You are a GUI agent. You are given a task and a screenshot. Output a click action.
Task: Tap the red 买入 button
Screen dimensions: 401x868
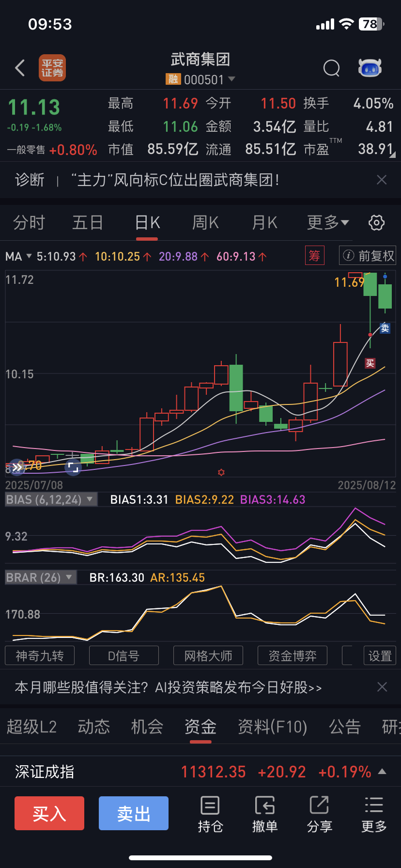(x=49, y=813)
